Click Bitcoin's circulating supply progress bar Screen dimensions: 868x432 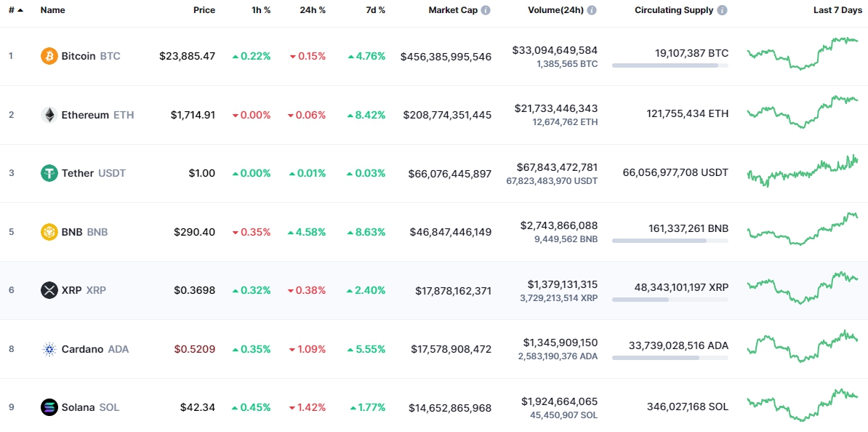click(670, 65)
